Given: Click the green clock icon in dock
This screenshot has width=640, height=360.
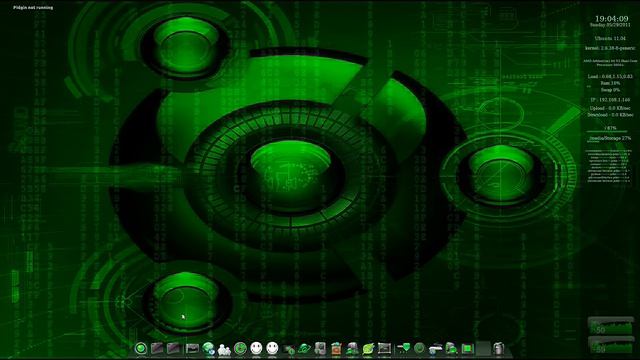Looking at the screenshot, I should [x=240, y=348].
